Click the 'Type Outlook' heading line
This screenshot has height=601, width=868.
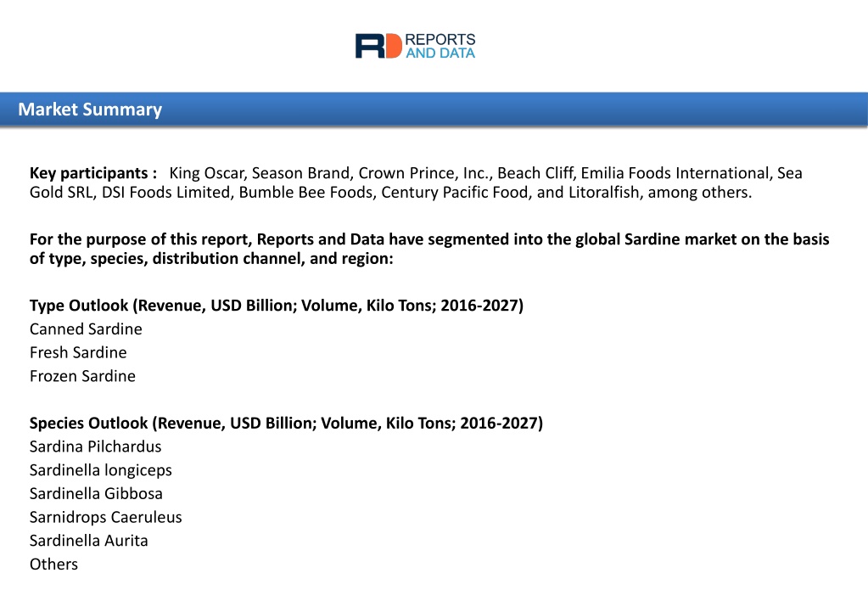pyautogui.click(x=277, y=306)
